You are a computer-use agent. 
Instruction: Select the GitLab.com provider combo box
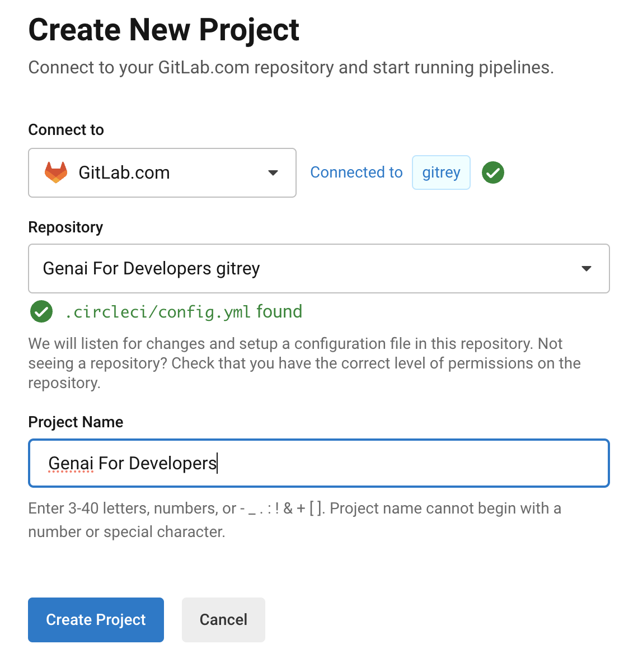[x=162, y=172]
